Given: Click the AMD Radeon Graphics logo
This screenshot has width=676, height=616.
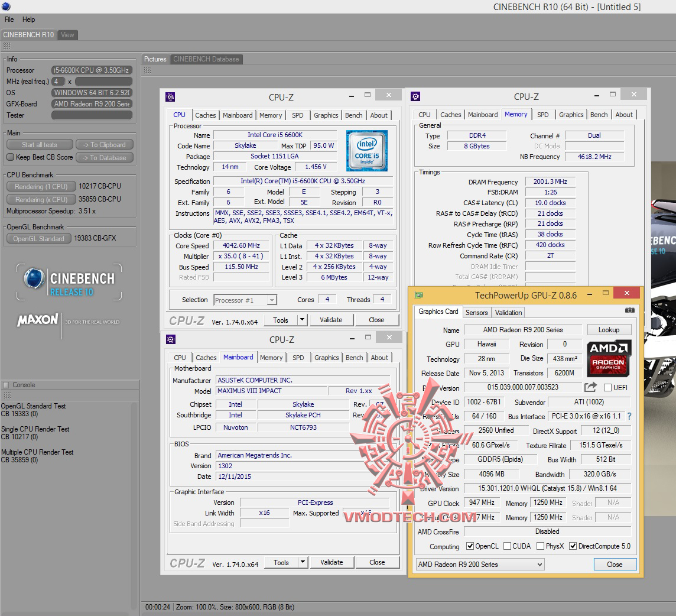Looking at the screenshot, I should (x=609, y=358).
